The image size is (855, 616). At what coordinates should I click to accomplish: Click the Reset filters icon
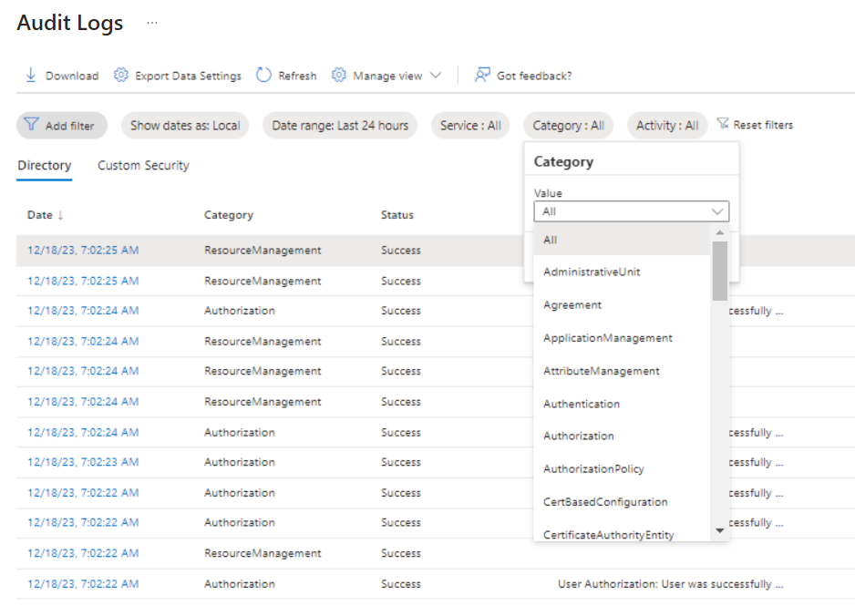(723, 125)
